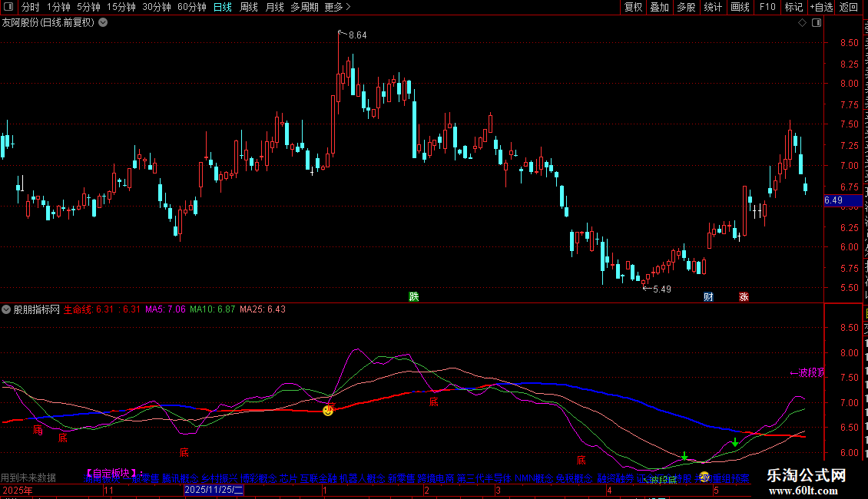Click the green 跌 marker below chart
Image resolution: width=868 pixels, height=499 pixels.
[x=413, y=296]
